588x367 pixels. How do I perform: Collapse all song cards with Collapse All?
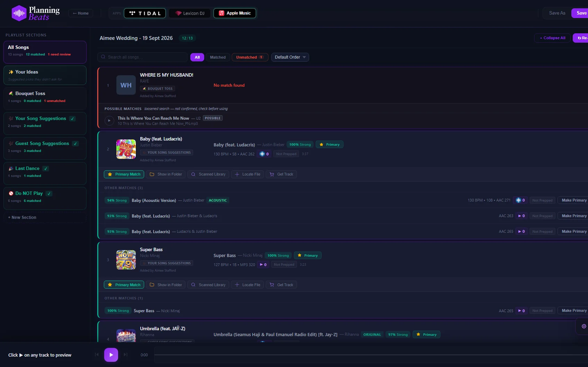pyautogui.click(x=552, y=38)
